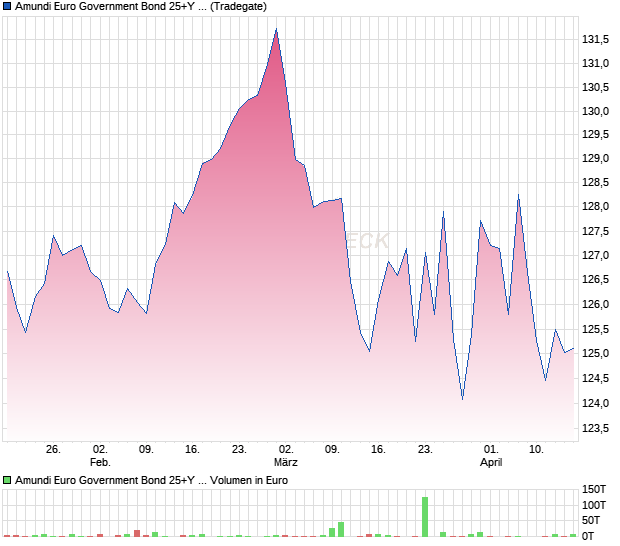Click the tallest green volume bar
The height and width of the screenshot is (546, 620).
pyautogui.click(x=425, y=516)
